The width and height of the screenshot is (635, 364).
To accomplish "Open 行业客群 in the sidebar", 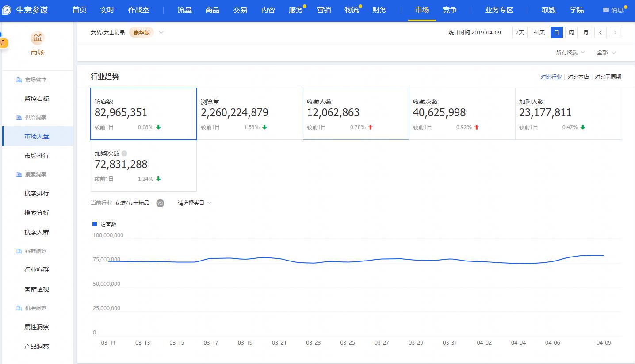I will (x=37, y=270).
